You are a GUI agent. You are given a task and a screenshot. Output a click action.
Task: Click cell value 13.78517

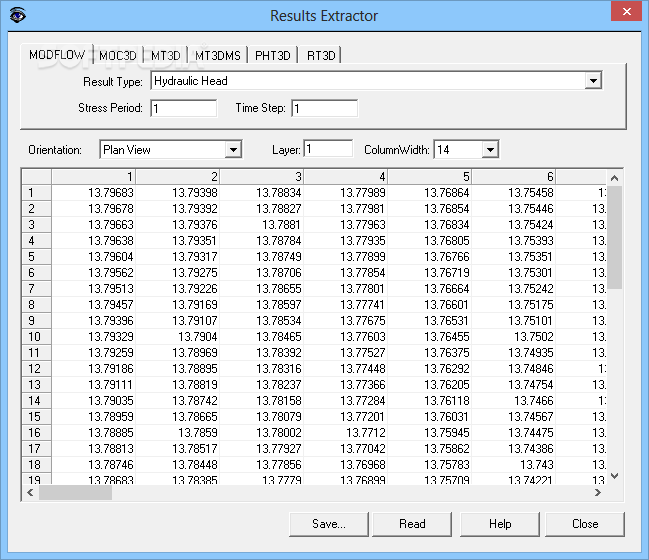pyautogui.click(x=178, y=449)
